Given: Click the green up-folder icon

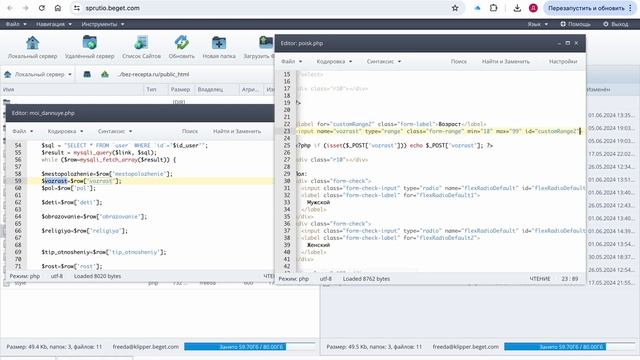Looking at the screenshot, I should pyautogui.click(x=105, y=74).
